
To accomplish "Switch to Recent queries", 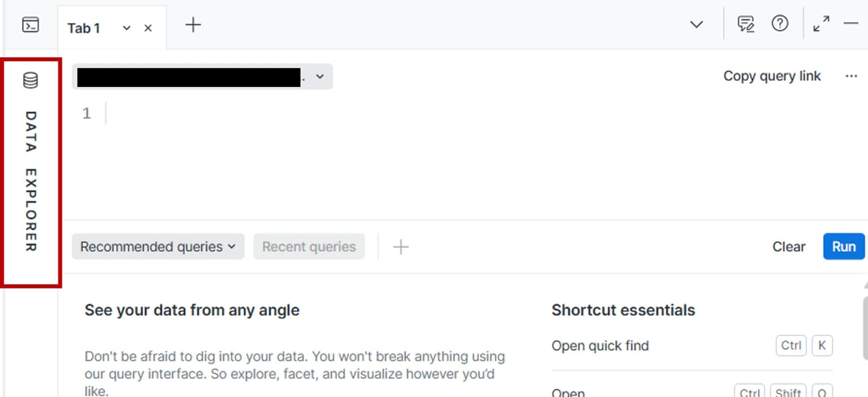I will coord(309,247).
